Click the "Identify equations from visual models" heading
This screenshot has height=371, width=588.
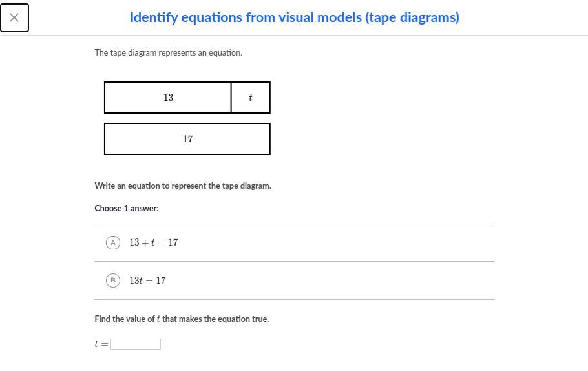246,17
